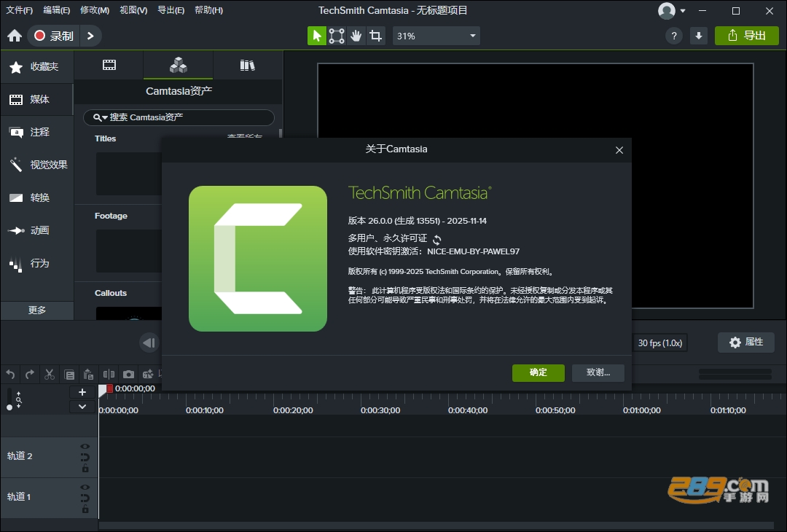Click the timeline Undo icon
Image resolution: width=787 pixels, height=532 pixels.
(x=10, y=375)
